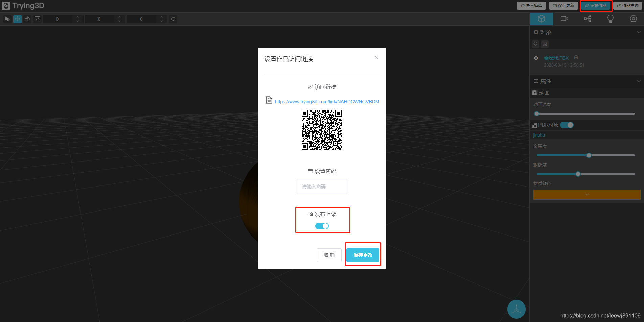Click the 保存更新 button
This screenshot has height=322, width=644.
click(x=563, y=6)
